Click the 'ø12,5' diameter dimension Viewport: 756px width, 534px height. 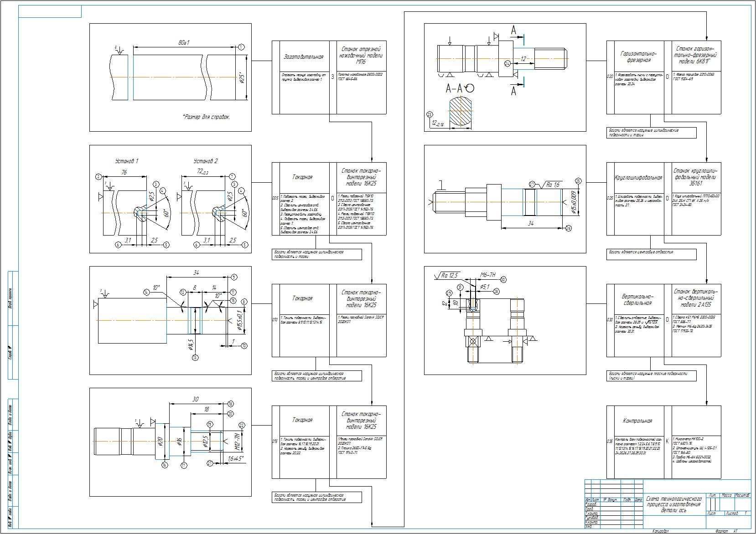206,442
